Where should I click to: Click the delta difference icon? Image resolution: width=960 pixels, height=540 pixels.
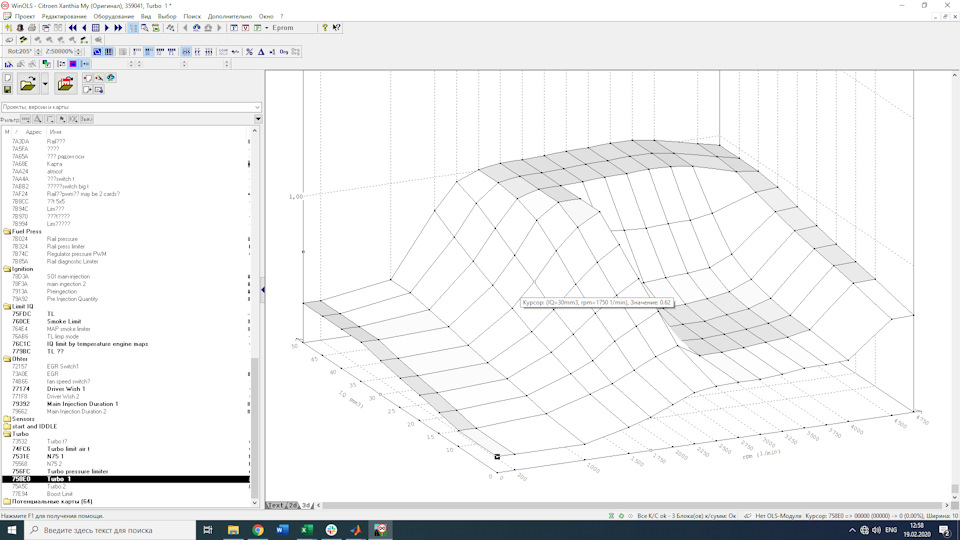[261, 52]
